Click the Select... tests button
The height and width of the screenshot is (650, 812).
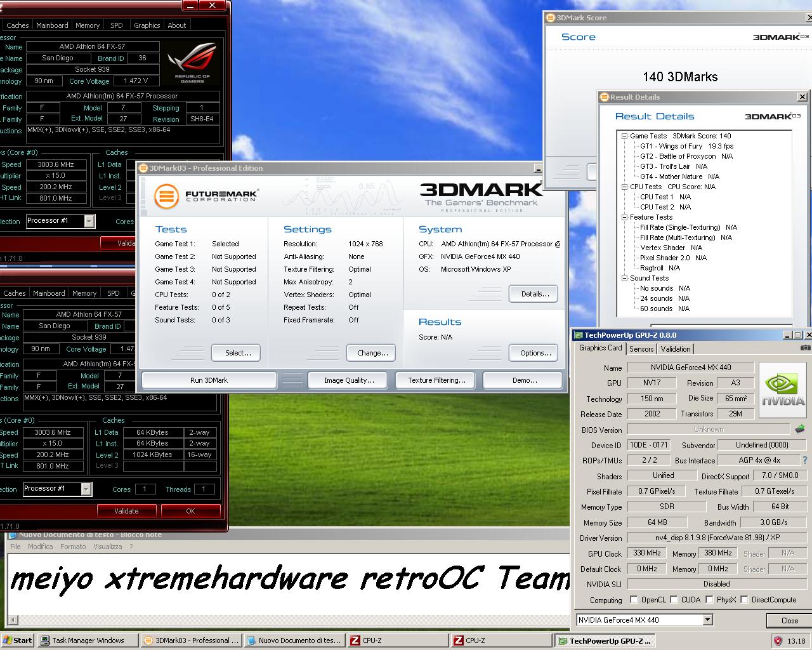coord(236,353)
